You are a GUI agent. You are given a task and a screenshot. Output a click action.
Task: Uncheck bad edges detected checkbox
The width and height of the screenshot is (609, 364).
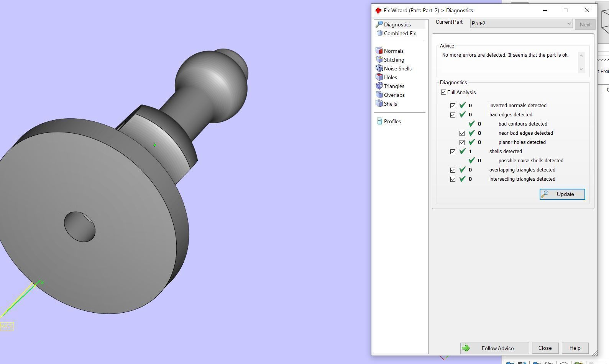(x=453, y=115)
